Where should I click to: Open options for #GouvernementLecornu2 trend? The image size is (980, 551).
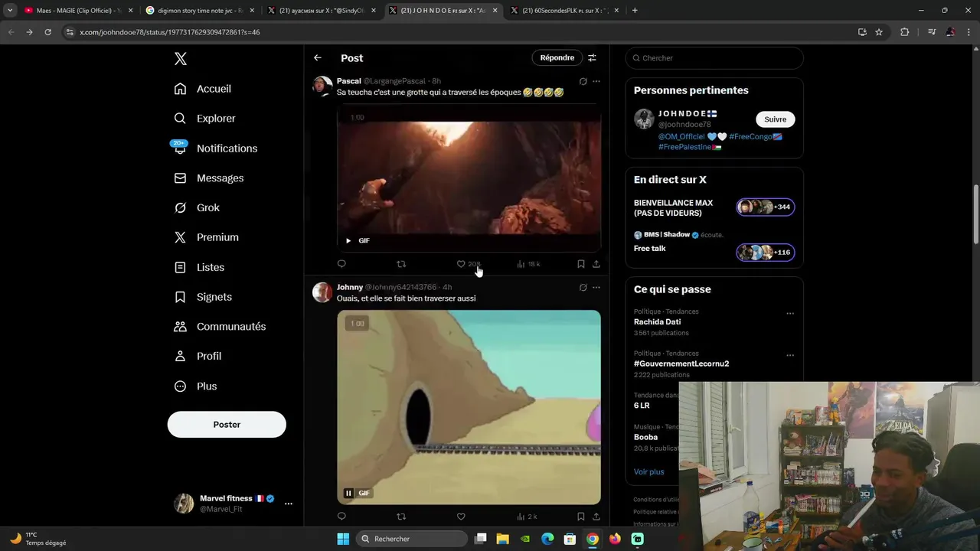790,355
